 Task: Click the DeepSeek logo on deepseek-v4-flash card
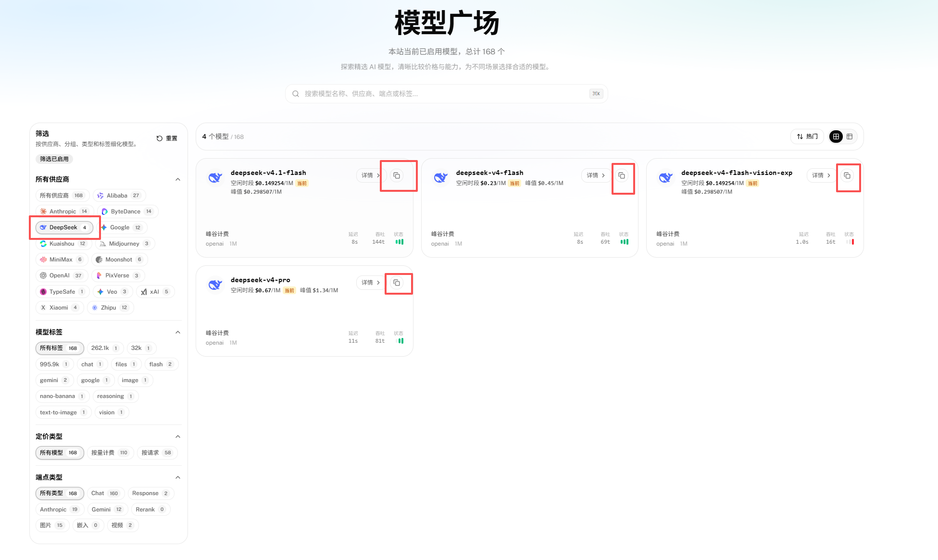(x=440, y=177)
